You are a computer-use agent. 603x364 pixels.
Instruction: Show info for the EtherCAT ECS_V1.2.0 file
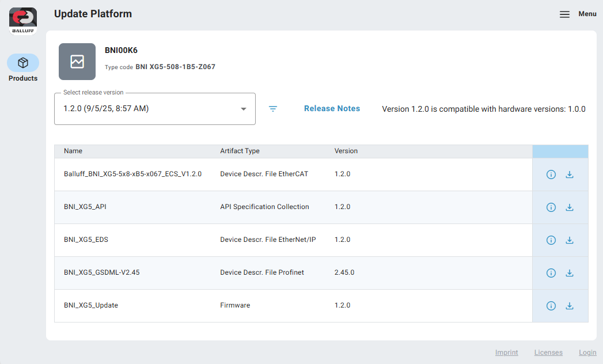[551, 175]
